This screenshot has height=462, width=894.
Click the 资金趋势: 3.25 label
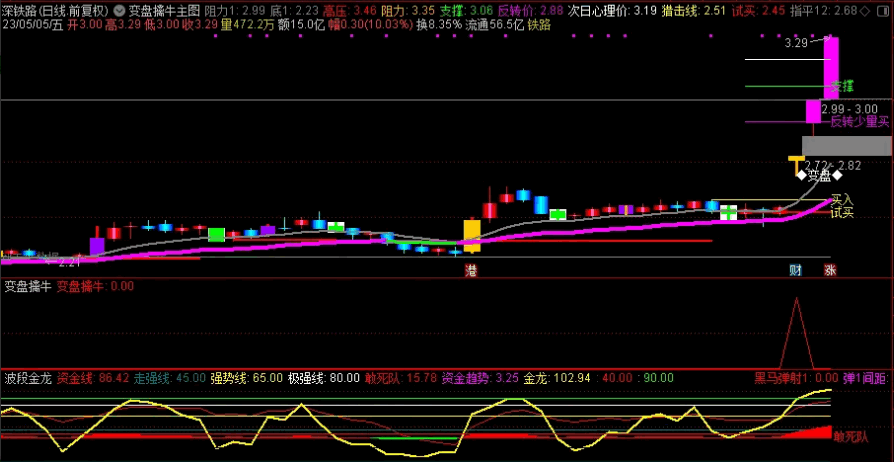pos(480,378)
